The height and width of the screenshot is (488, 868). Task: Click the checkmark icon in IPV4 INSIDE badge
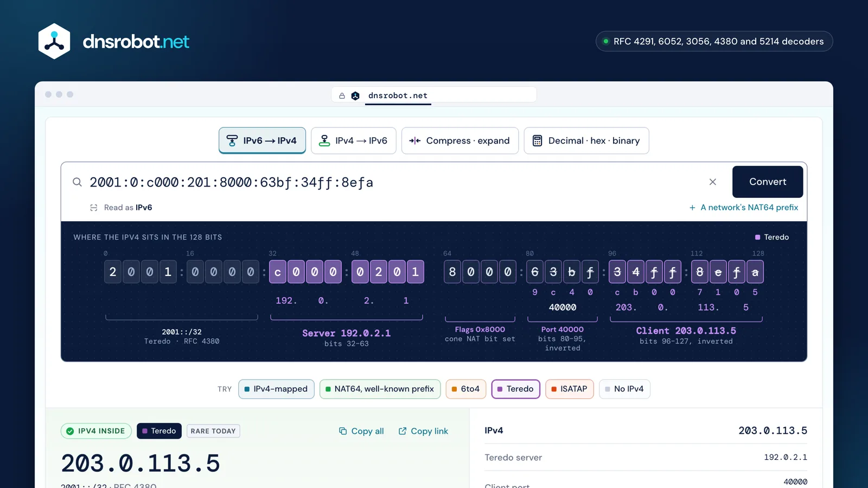coord(70,431)
